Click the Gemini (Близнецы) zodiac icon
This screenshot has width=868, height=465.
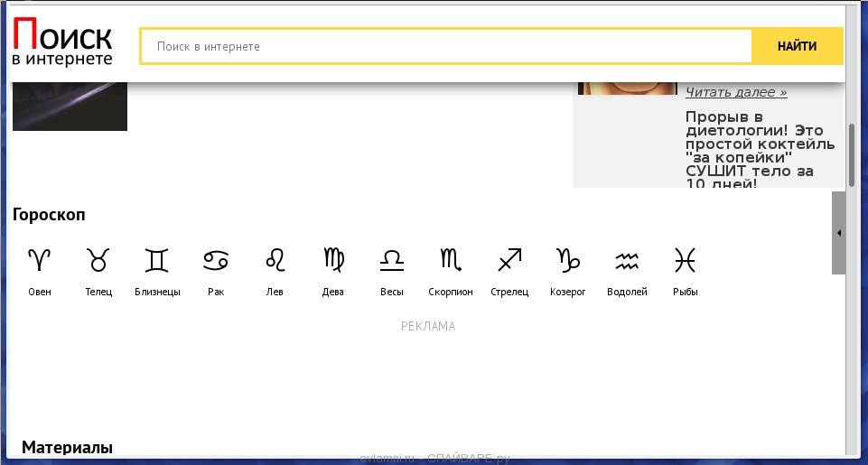point(157,261)
